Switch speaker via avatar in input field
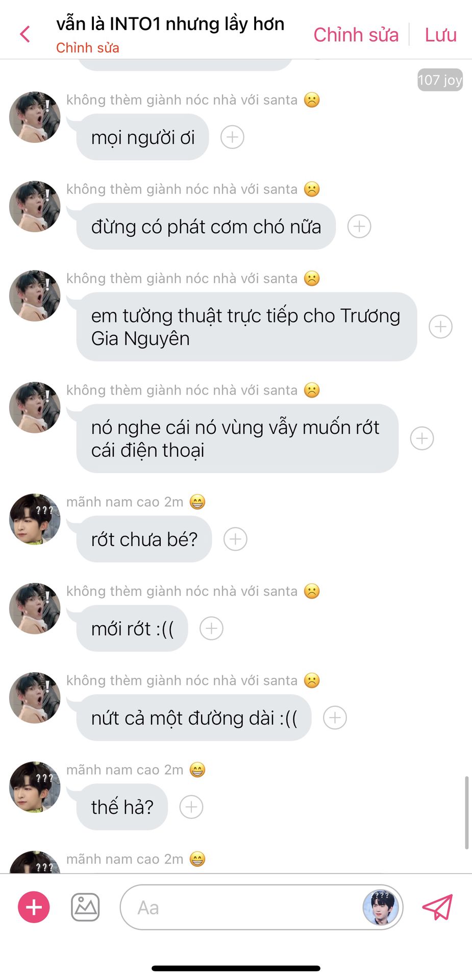 pyautogui.click(x=380, y=908)
